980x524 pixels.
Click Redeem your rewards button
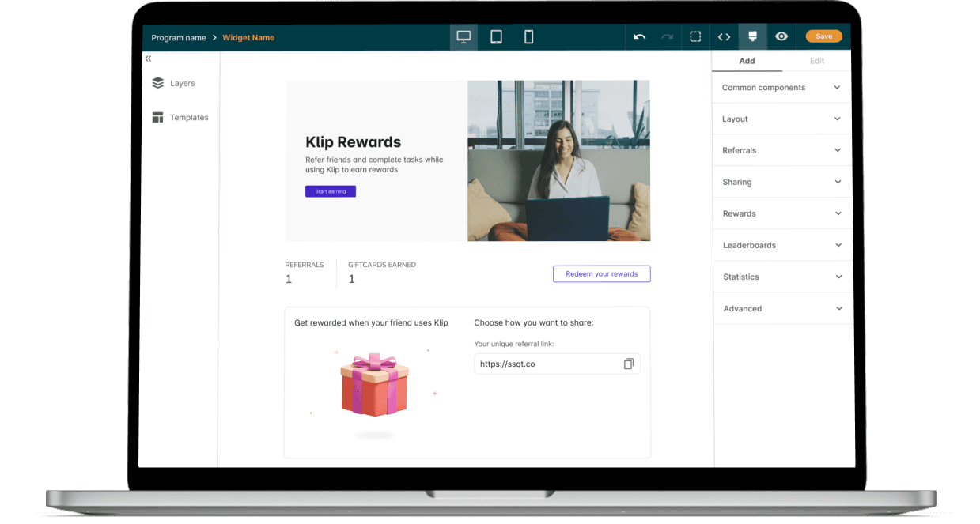coord(602,273)
